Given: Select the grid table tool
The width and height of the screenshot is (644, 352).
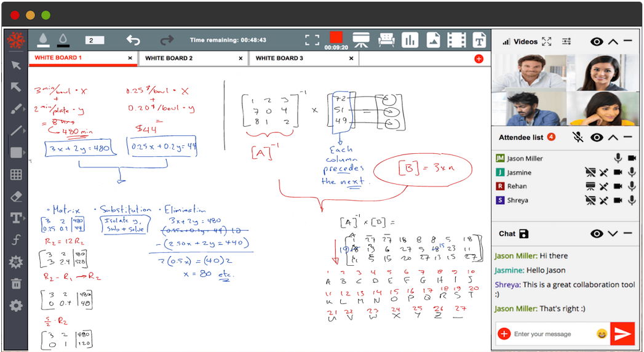Looking at the screenshot, I should pos(16,175).
